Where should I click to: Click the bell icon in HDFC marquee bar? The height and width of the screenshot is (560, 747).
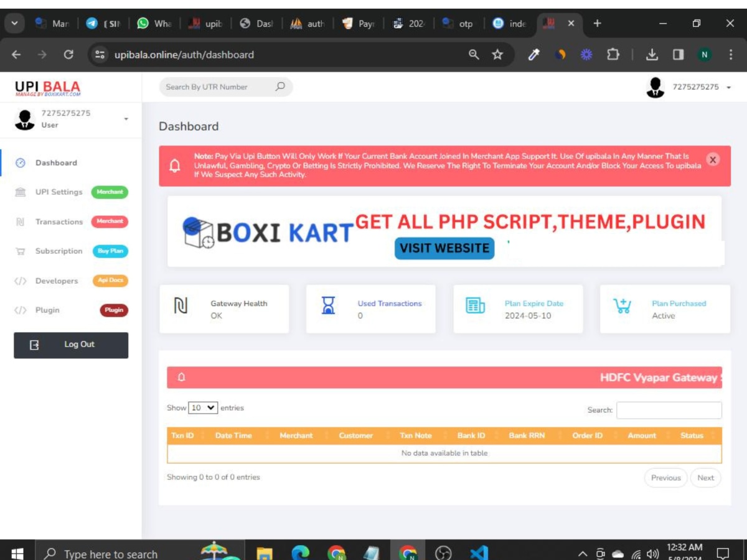(182, 377)
